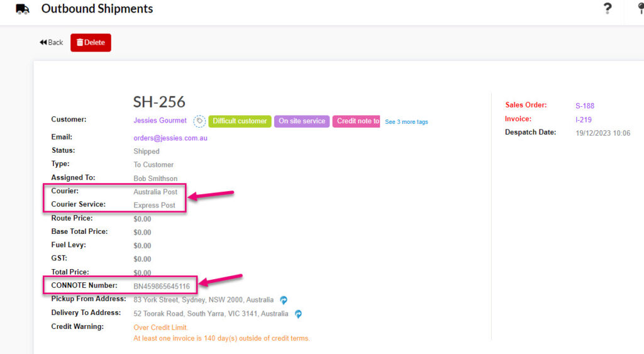The image size is (644, 354).
Task: Click the pin icon at top right
Action: coord(641,8)
